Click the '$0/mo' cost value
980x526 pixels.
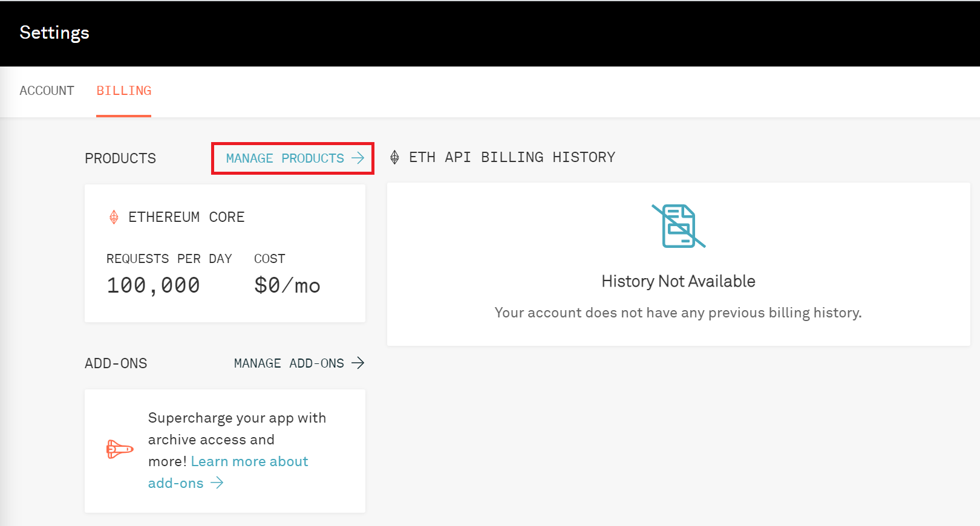point(287,285)
